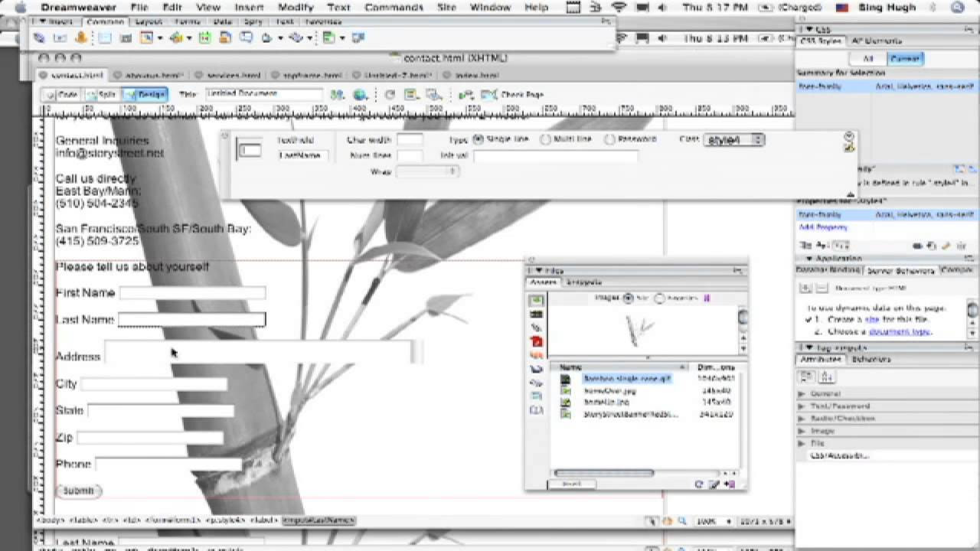Expand the General attributes category
This screenshot has height=551, width=980.
click(x=802, y=394)
